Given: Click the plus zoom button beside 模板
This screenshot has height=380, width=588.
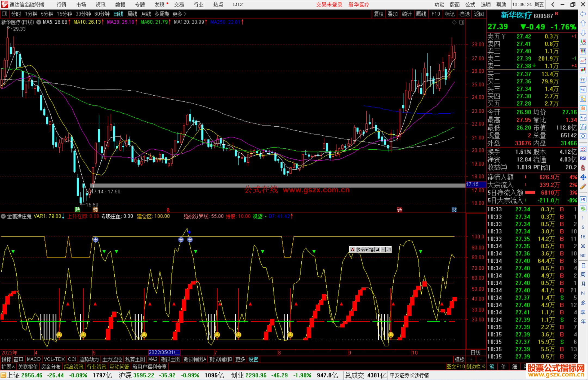Looking at the screenshot, I should point(471,359).
